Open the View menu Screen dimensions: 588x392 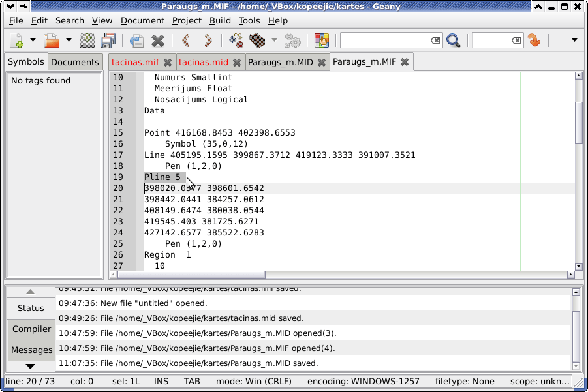[102, 21]
